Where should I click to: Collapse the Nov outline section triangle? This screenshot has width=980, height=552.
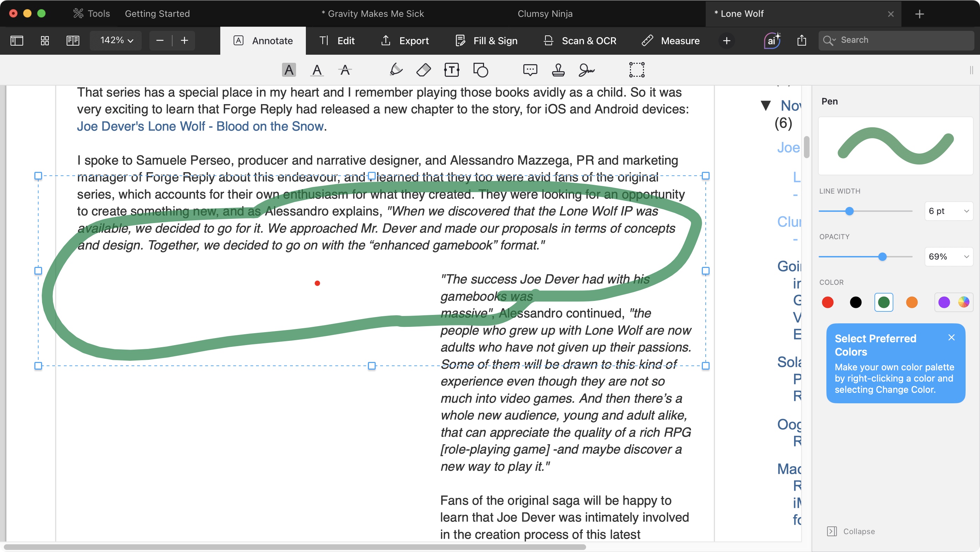tap(765, 105)
